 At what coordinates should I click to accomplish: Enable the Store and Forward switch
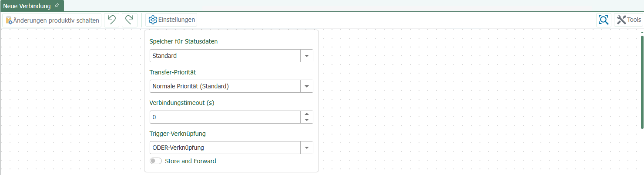click(155, 161)
